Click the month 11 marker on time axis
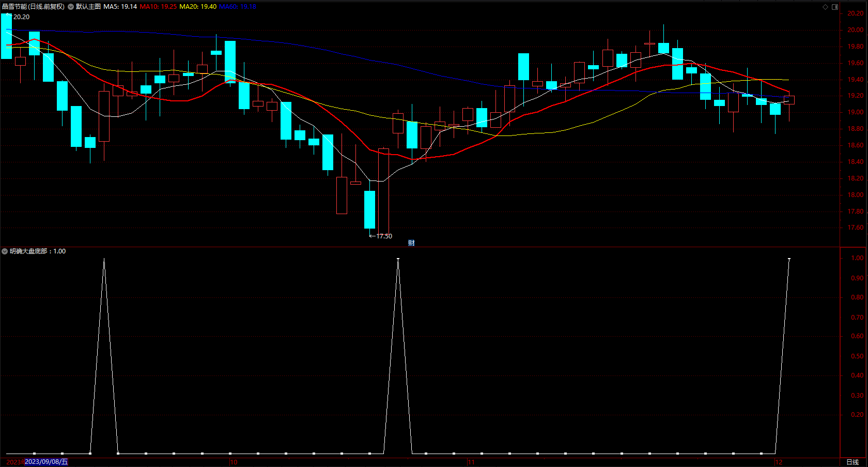 471,462
